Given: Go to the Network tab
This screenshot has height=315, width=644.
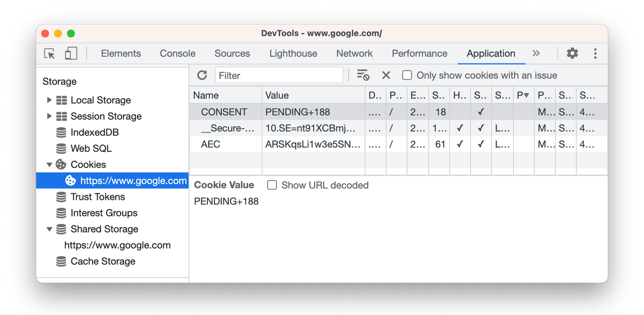Looking at the screenshot, I should 355,53.
